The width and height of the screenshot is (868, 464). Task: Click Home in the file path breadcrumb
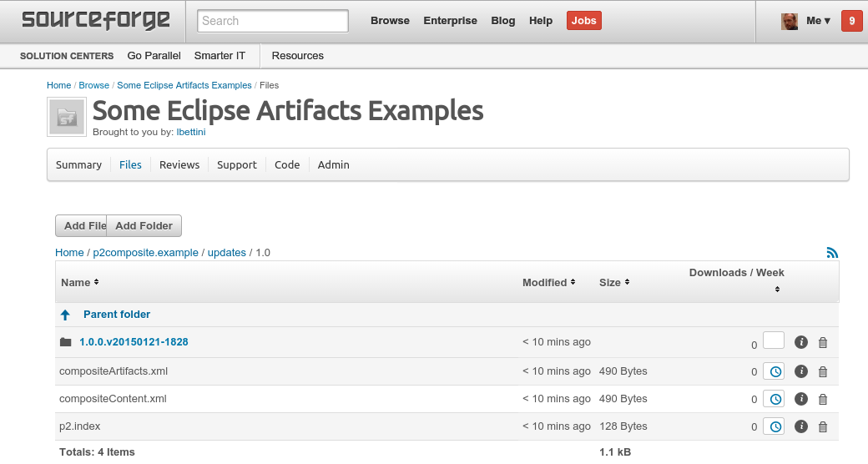[x=69, y=253]
